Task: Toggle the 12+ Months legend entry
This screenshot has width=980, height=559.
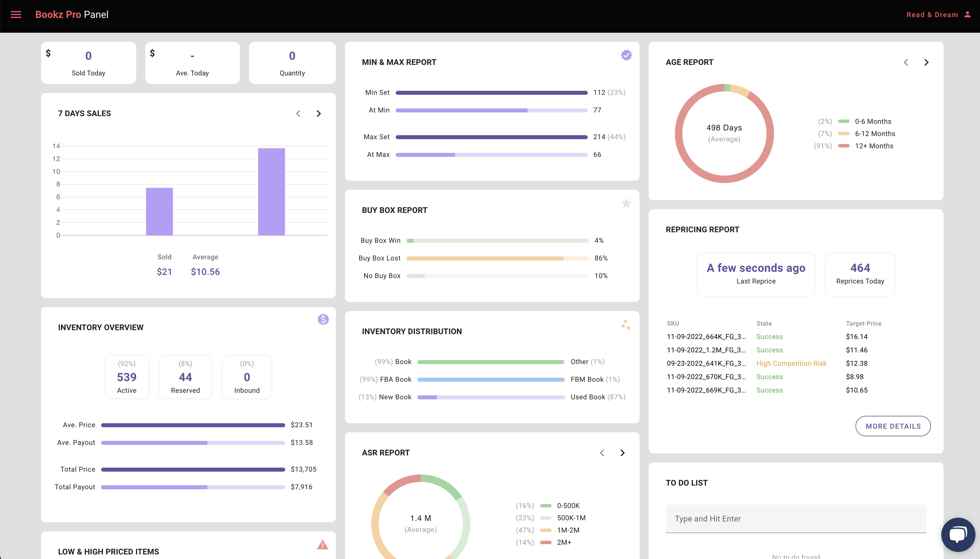Action: (x=873, y=146)
